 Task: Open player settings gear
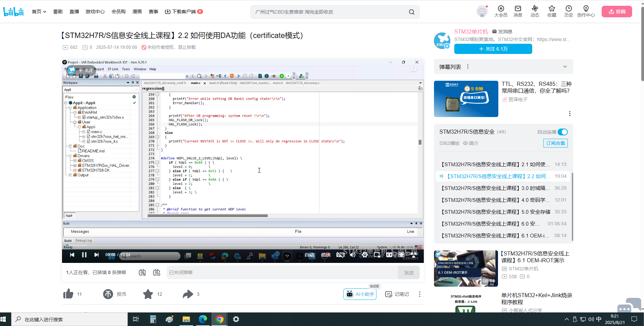(365, 255)
